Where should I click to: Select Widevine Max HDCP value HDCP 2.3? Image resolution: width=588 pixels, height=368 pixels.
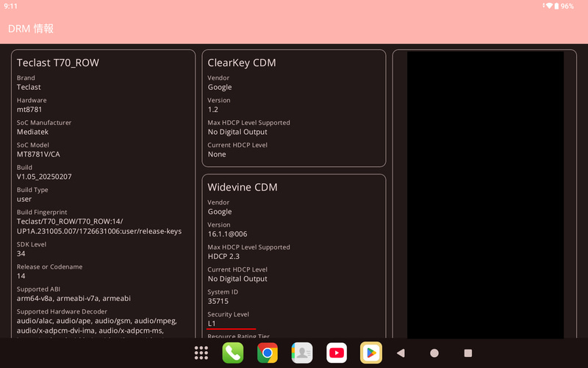223,256
